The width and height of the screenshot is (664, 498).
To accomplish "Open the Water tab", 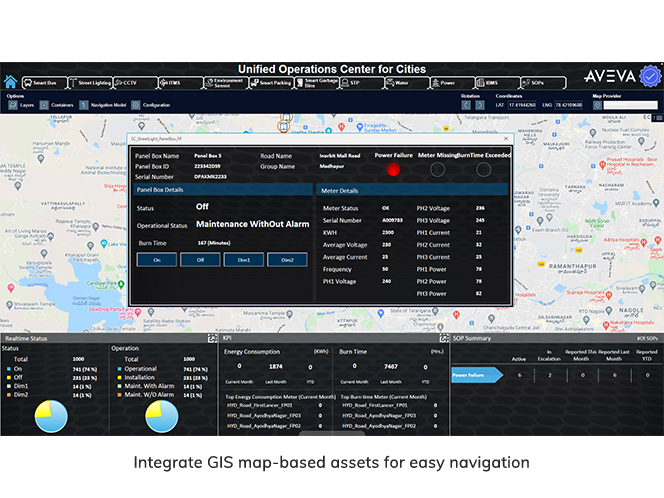I will 407,83.
